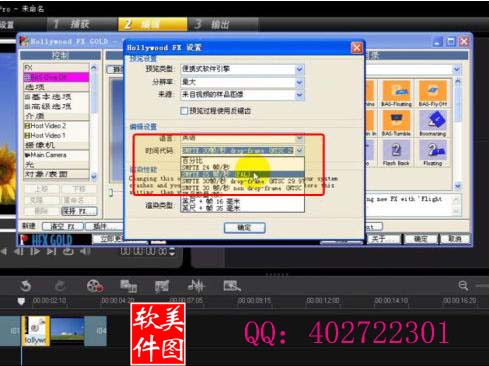This screenshot has width=489, height=366.
Task: Open the preview type dropdown
Action: 299,69
